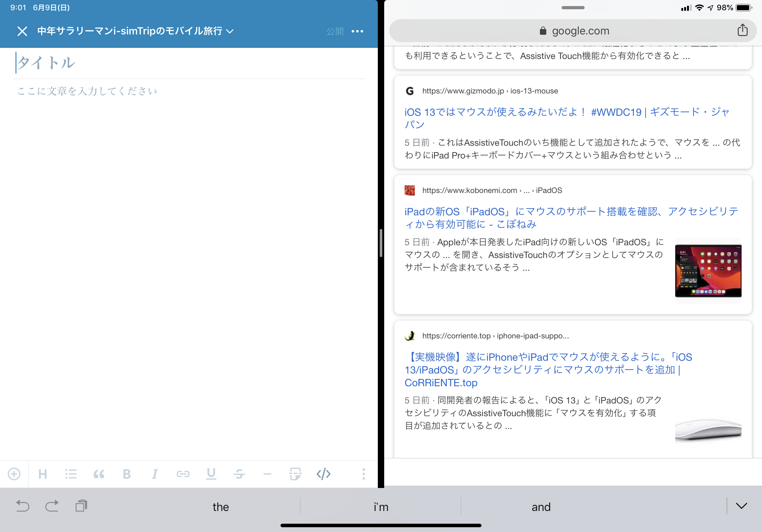Tap the google.com address bar

coord(573,31)
